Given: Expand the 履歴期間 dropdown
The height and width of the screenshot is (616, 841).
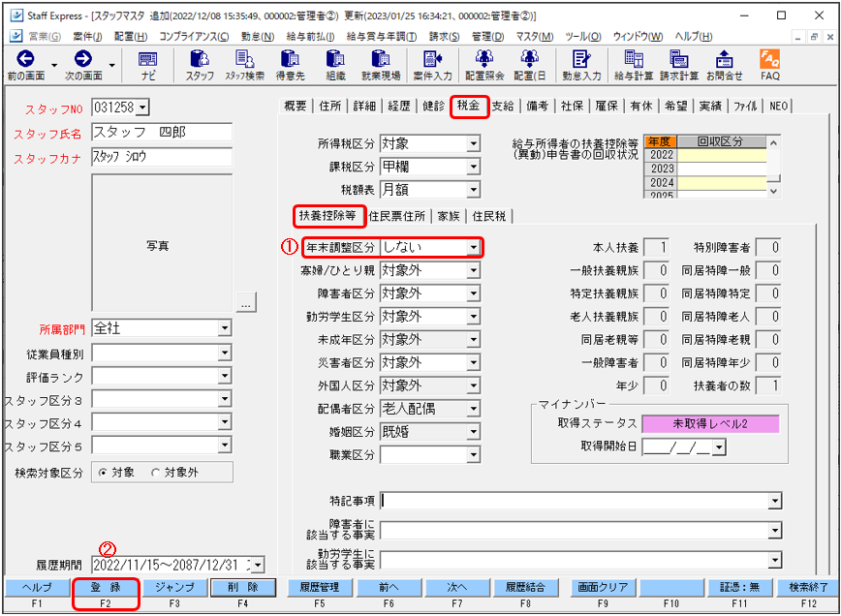Looking at the screenshot, I should (x=258, y=565).
